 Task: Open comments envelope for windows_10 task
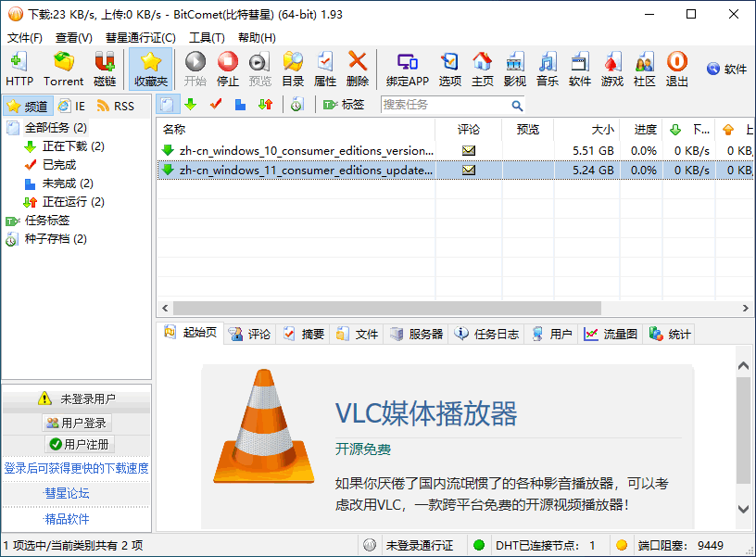coord(469,150)
